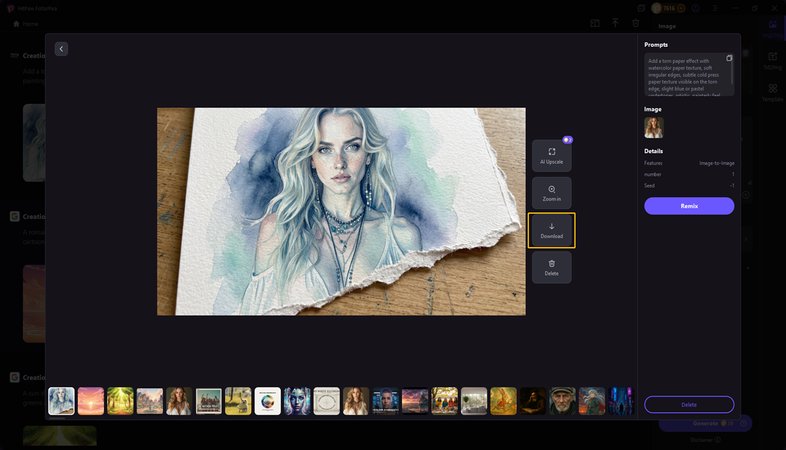
Task: Open the hamburger menu in title bar
Action: coord(715,8)
